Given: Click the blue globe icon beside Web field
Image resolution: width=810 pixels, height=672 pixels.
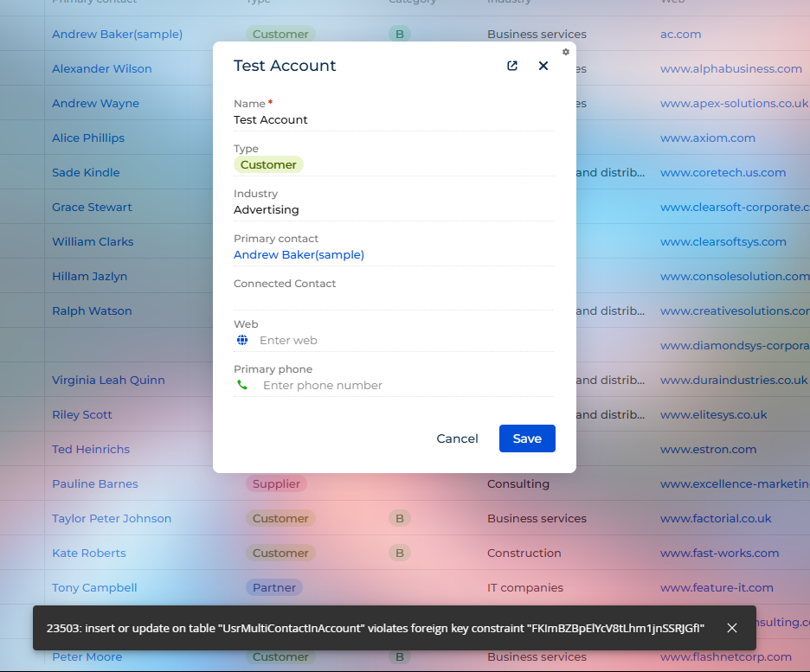Looking at the screenshot, I should (x=241, y=340).
